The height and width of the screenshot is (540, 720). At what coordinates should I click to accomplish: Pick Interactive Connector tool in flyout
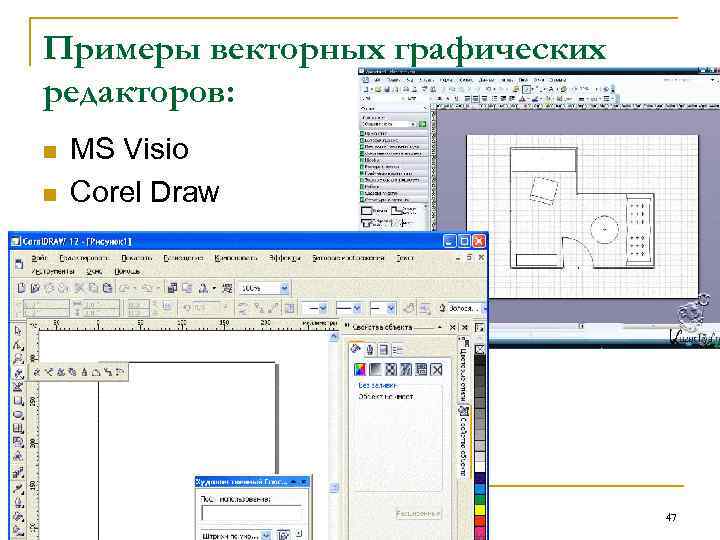tap(108, 372)
